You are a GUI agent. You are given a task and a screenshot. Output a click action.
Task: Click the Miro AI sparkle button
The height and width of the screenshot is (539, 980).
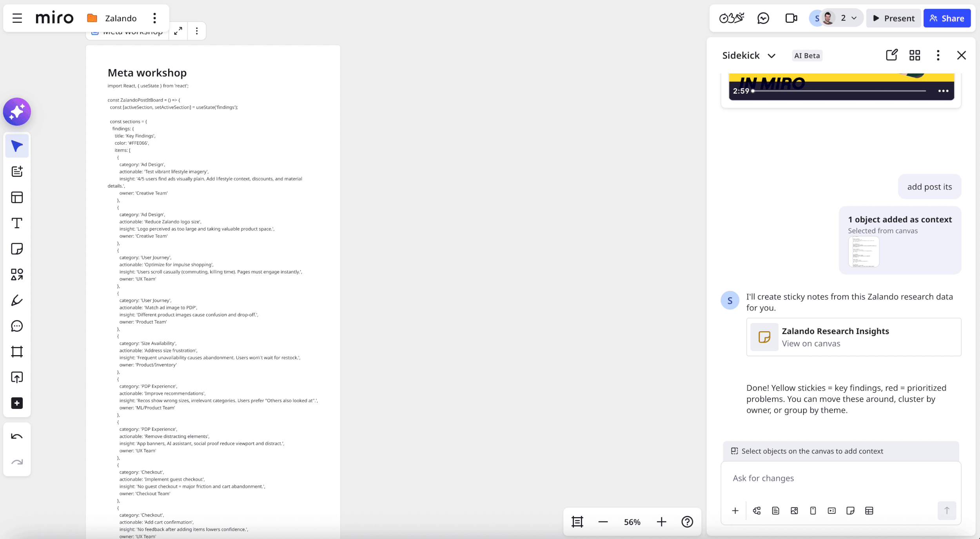pos(17,112)
